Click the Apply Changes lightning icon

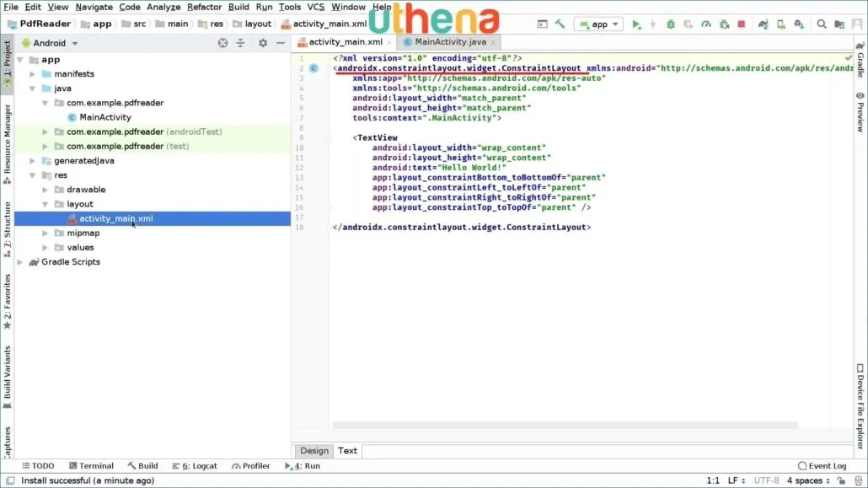[x=653, y=24]
